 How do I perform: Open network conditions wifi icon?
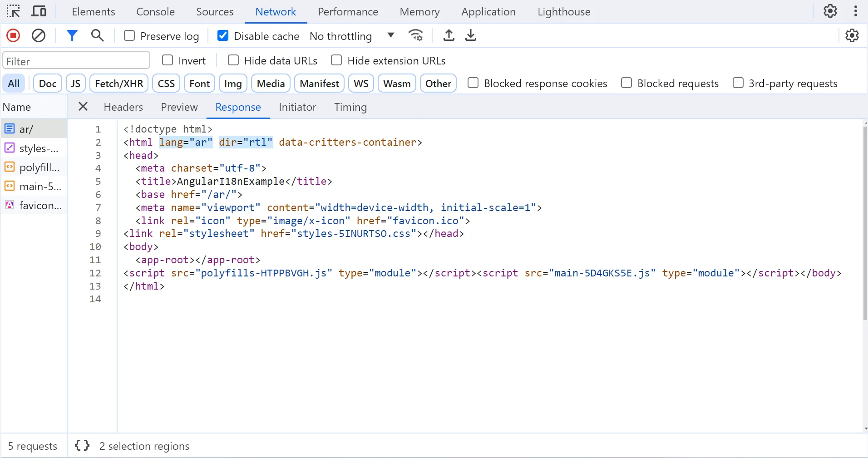(416, 35)
